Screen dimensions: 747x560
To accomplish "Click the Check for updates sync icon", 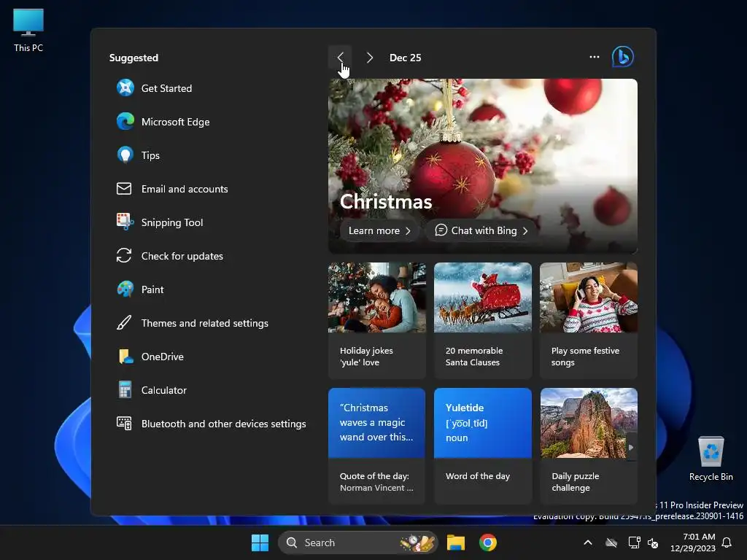I will [x=124, y=256].
